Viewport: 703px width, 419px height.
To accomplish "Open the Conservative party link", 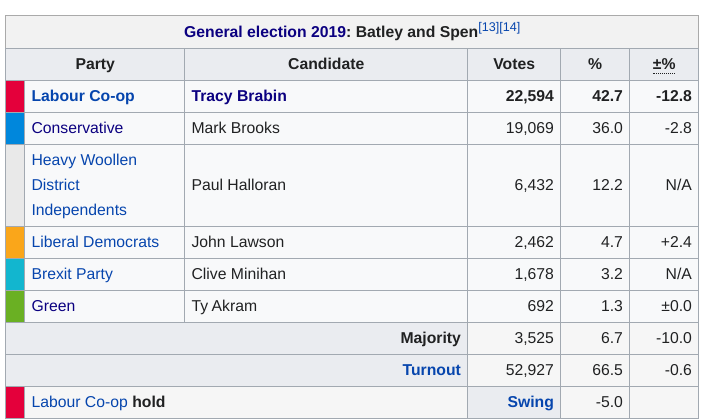I will click(77, 128).
